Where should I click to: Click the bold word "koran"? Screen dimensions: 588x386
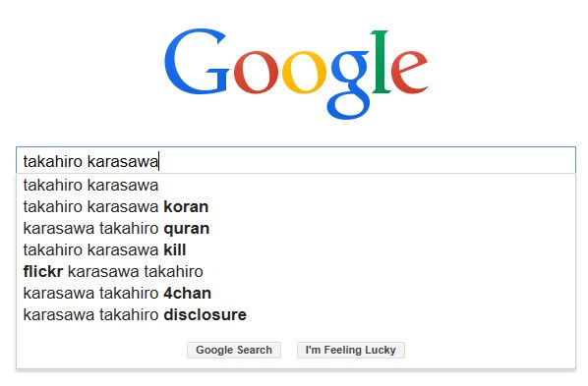(186, 207)
